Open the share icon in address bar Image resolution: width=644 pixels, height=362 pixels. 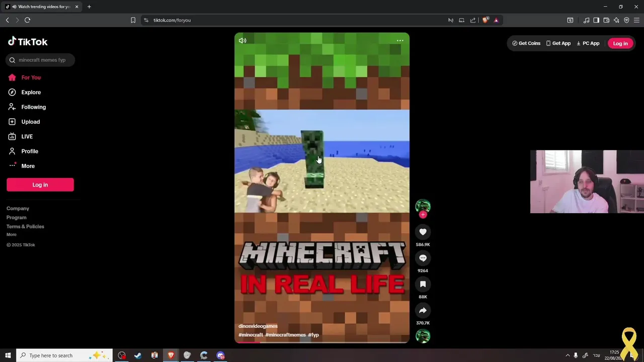(x=473, y=20)
